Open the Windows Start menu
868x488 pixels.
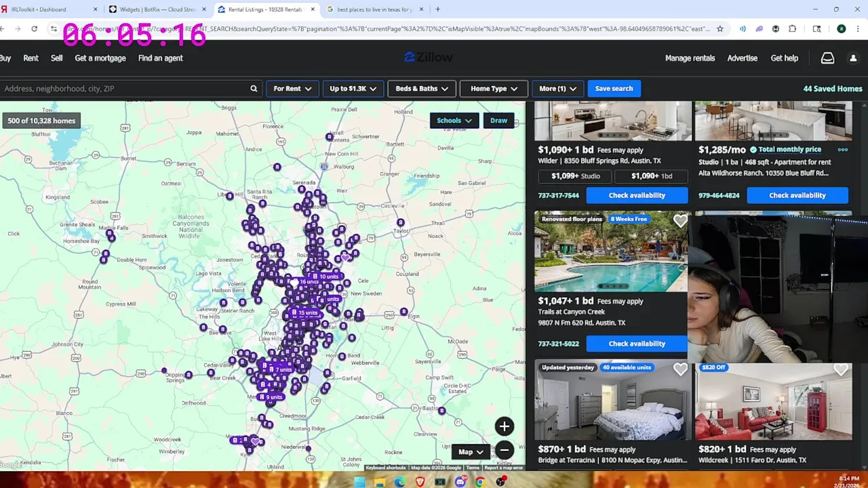point(359,482)
